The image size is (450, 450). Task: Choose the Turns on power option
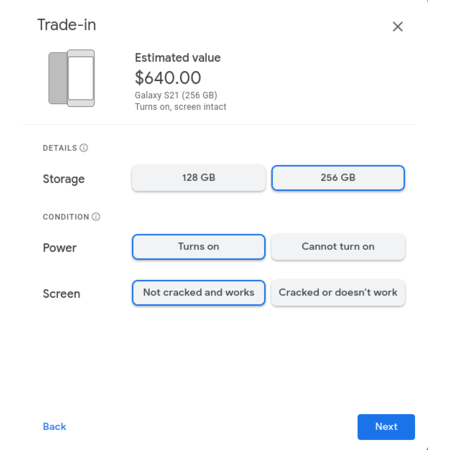coord(199,247)
